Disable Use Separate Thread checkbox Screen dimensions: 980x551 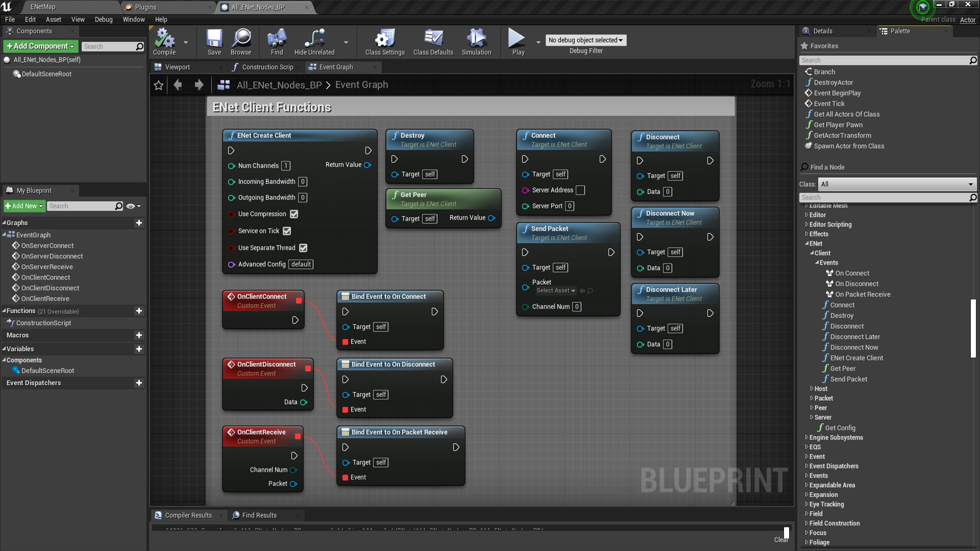pyautogui.click(x=303, y=248)
